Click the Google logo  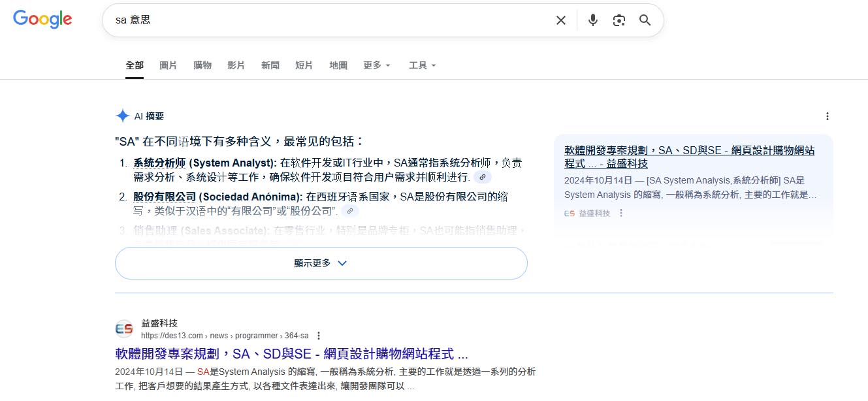point(42,19)
